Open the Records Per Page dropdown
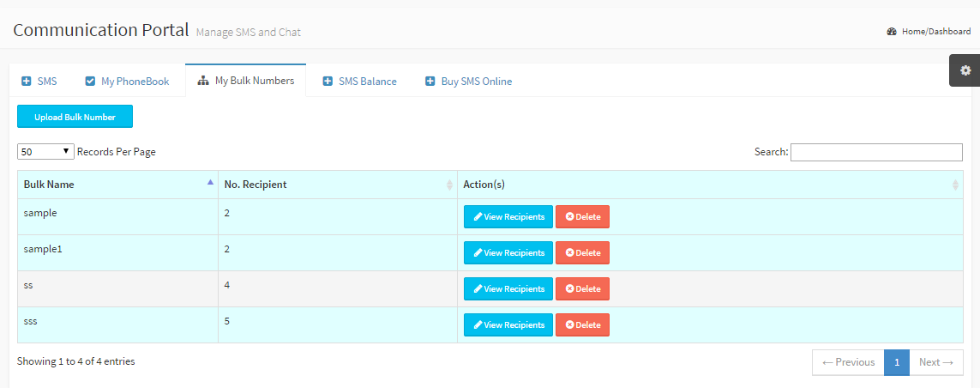The height and width of the screenshot is (388, 980). 45,151
